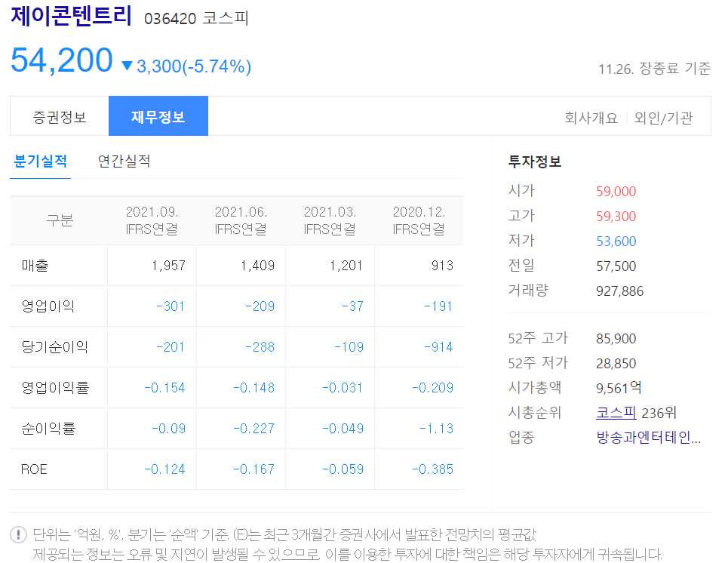Click 순이익률 value -1.13

(437, 429)
